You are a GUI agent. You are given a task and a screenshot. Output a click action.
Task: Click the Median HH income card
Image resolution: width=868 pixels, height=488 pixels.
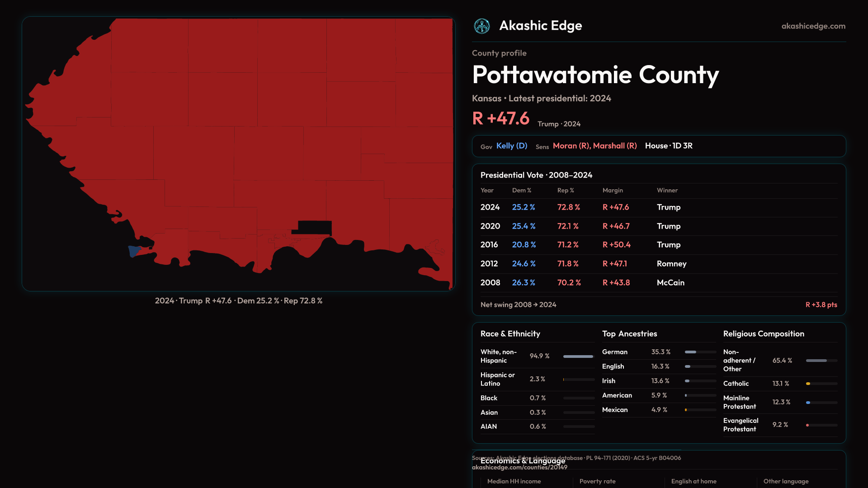point(514,481)
